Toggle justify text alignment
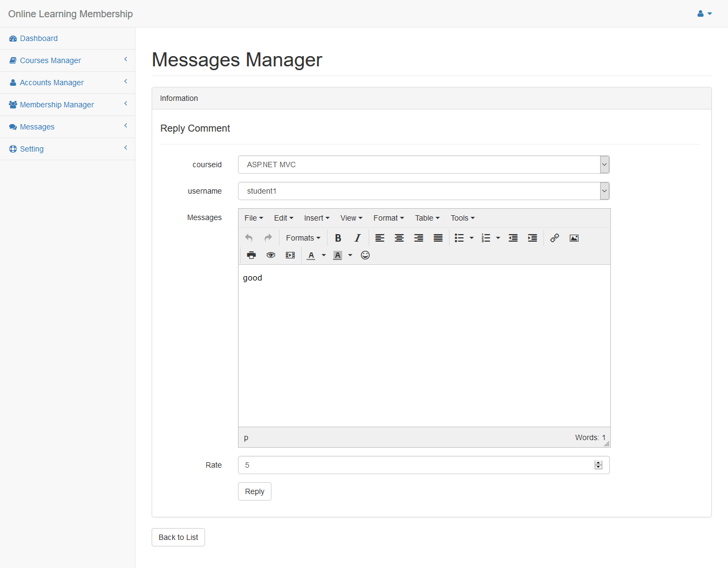The image size is (728, 568). coord(438,238)
